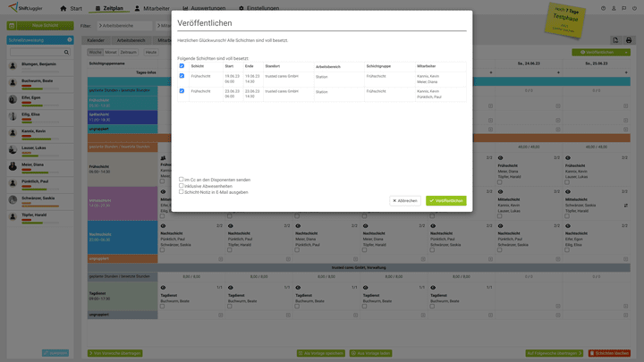Screen dimensions: 644x362
Task: Check 'Schicht-Notiz in E-Mail ausgeben'
Action: point(182,192)
